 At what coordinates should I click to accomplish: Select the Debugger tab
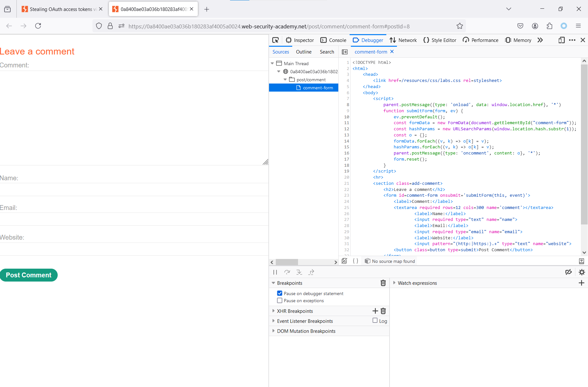(x=368, y=40)
